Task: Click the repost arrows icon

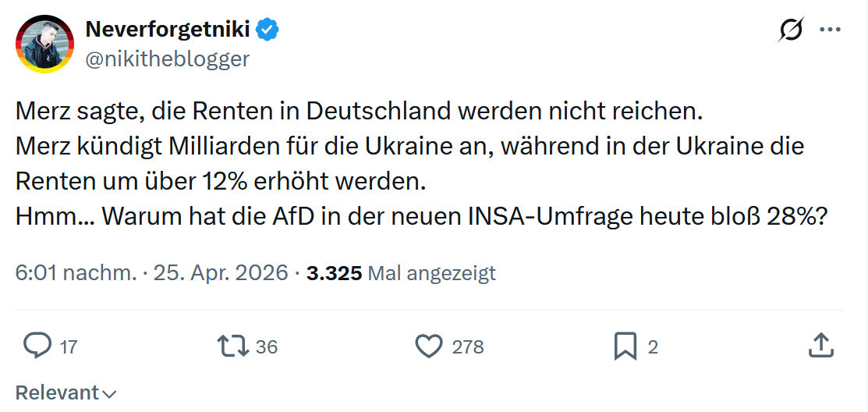Action: coord(233,346)
